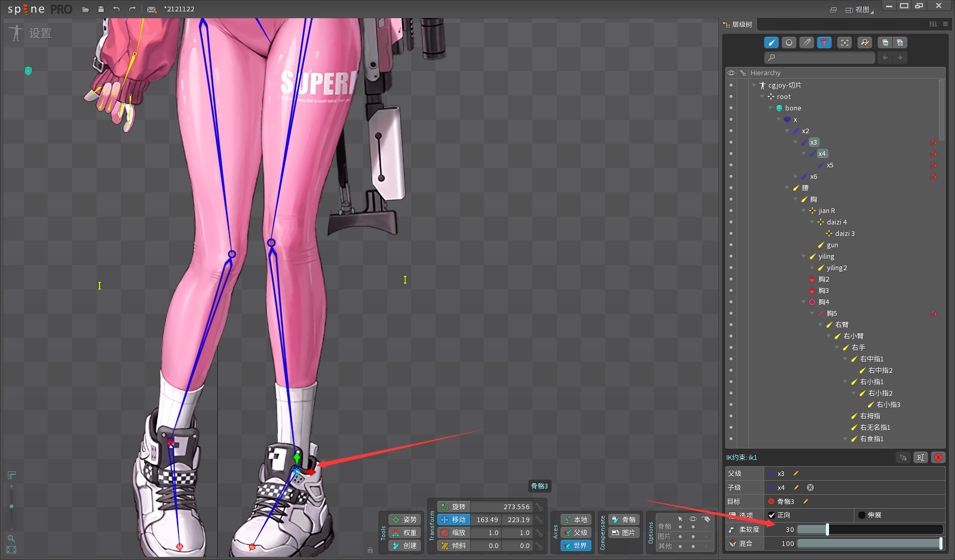Open the 视图 views menu
The height and width of the screenshot is (560, 955).
coord(859,9)
